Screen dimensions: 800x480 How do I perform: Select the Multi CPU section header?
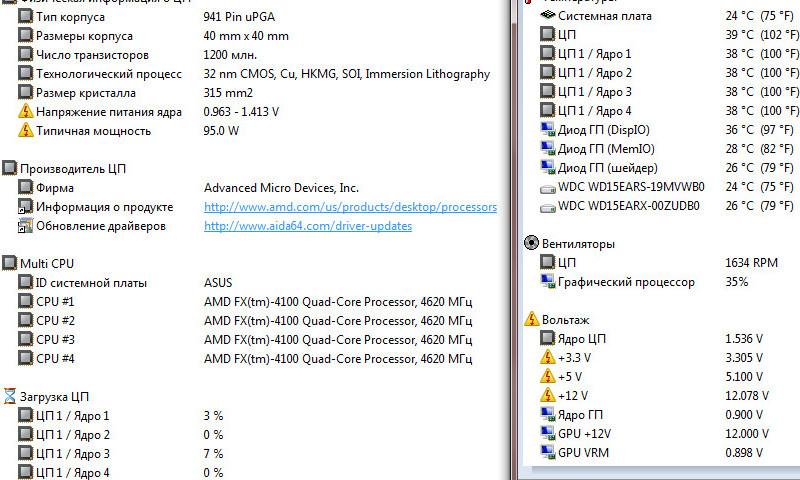click(x=47, y=263)
